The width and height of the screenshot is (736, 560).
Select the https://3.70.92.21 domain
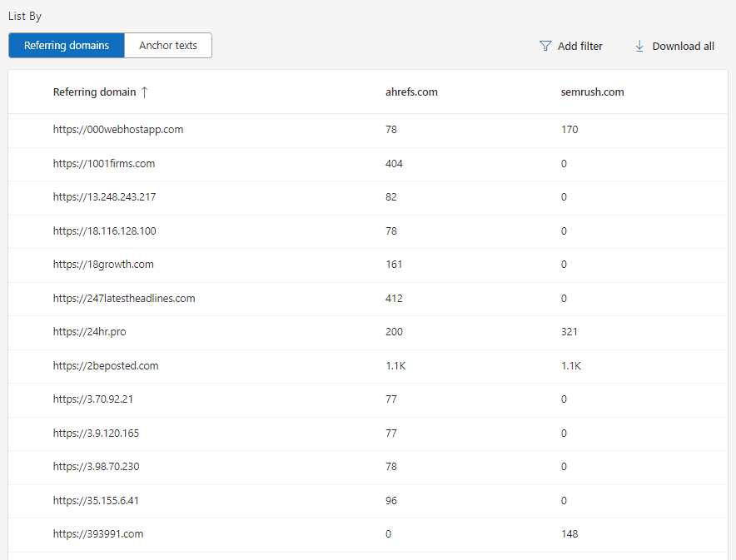[x=93, y=399]
